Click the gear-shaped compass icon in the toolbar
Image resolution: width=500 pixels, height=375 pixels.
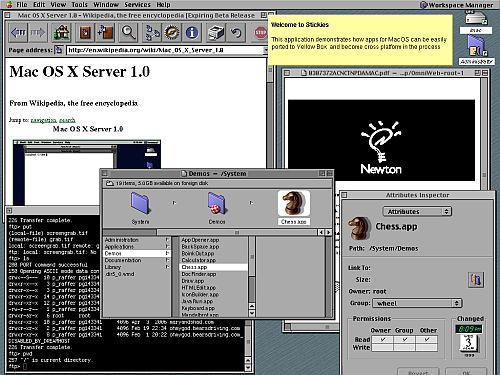tap(172, 33)
